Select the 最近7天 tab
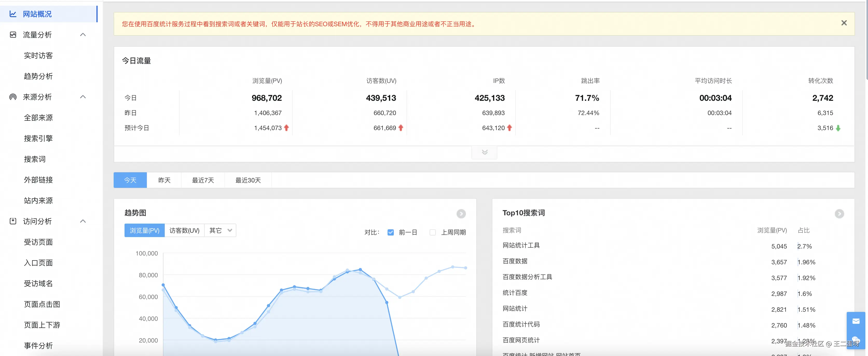The width and height of the screenshot is (868, 356). [x=203, y=180]
